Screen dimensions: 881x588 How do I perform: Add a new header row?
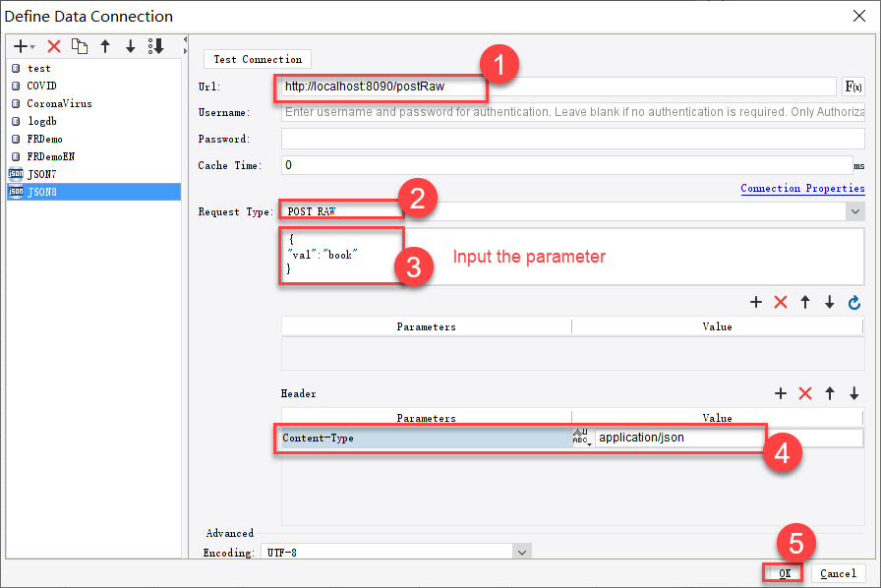click(780, 393)
